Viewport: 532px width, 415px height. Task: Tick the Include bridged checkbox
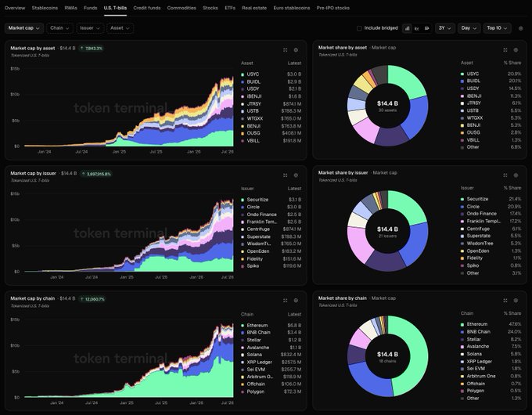click(359, 28)
